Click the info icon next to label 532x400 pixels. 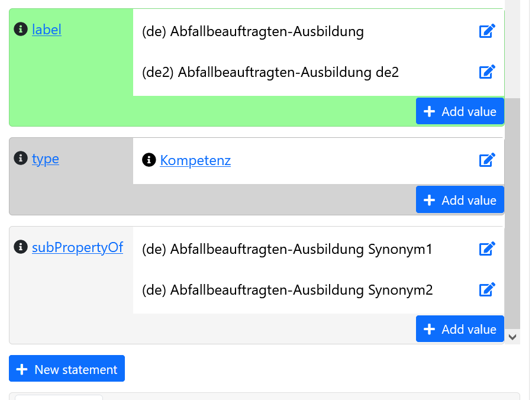point(21,30)
